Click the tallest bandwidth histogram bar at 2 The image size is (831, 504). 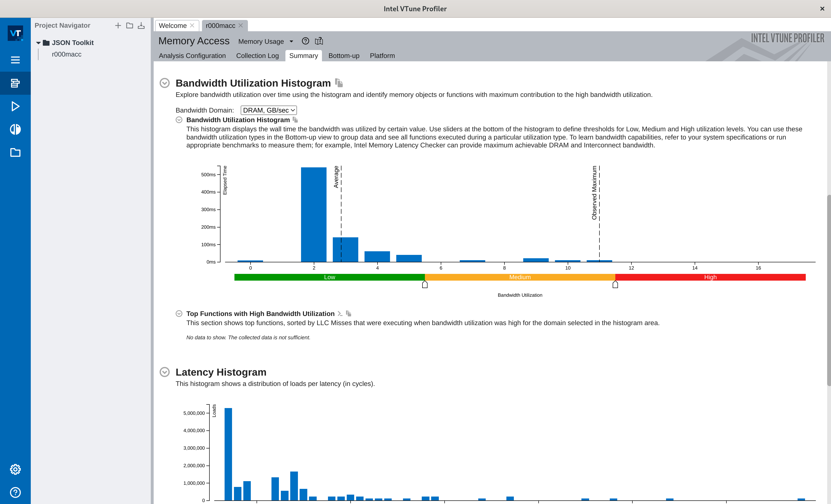coord(314,214)
